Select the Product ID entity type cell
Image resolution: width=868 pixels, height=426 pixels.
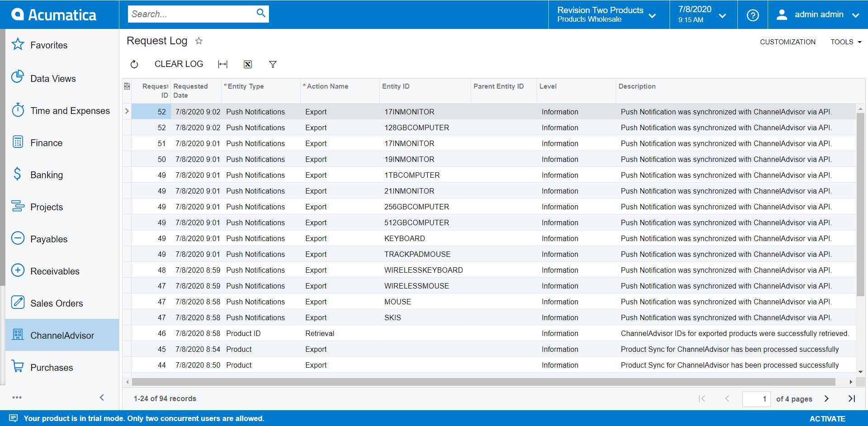tap(261, 333)
